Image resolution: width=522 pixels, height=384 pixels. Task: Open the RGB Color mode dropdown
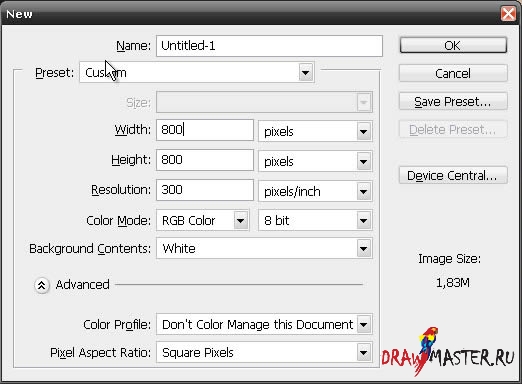point(202,220)
